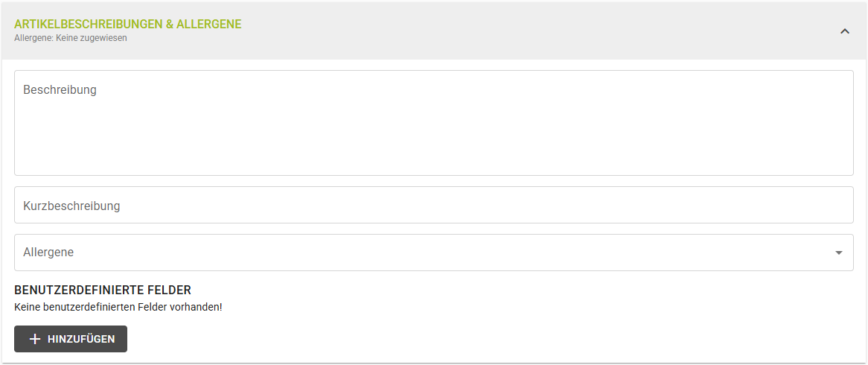The height and width of the screenshot is (365, 868).
Task: Select the Benutzerdefinierte Felder heading
Action: [x=103, y=290]
